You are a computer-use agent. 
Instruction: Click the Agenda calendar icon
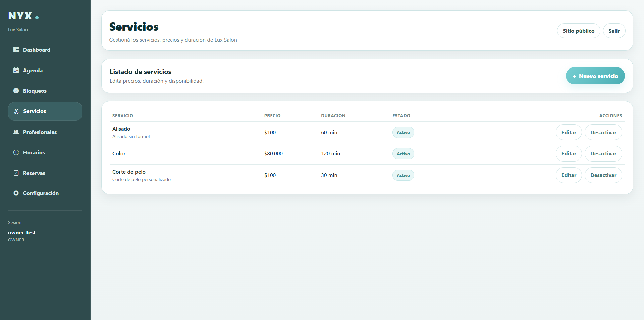pyautogui.click(x=16, y=70)
